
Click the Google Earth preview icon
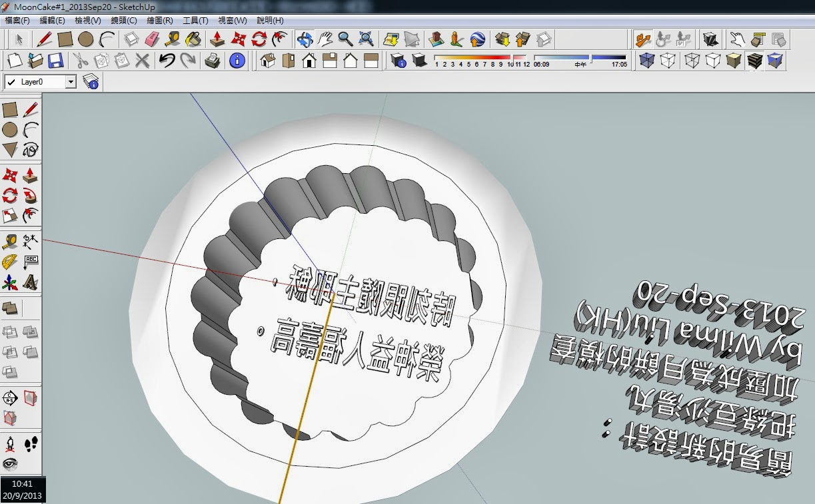click(478, 39)
